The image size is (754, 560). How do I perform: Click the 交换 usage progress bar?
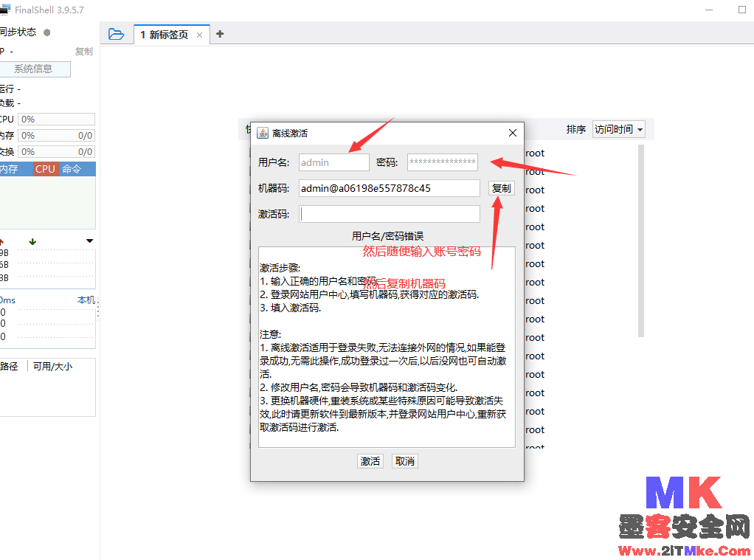[x=56, y=152]
